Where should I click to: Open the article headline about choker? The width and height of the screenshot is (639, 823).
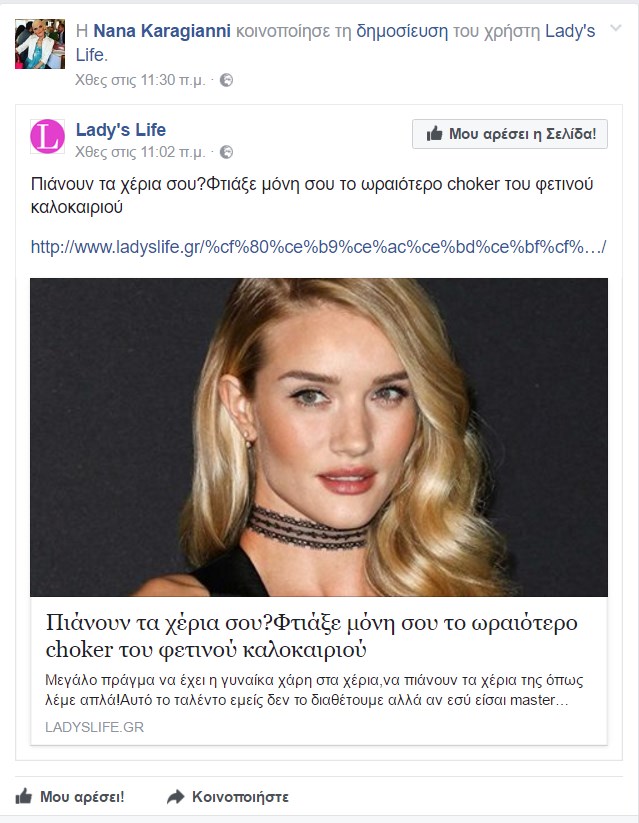click(311, 636)
